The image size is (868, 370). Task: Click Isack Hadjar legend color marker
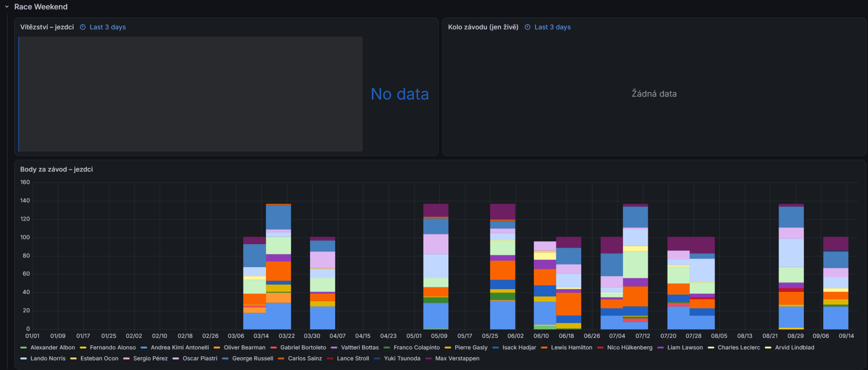[x=495, y=347]
